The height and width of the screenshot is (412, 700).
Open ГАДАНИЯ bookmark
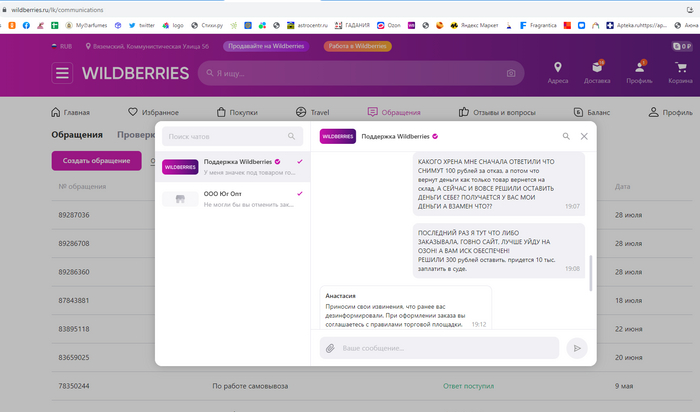(x=352, y=25)
